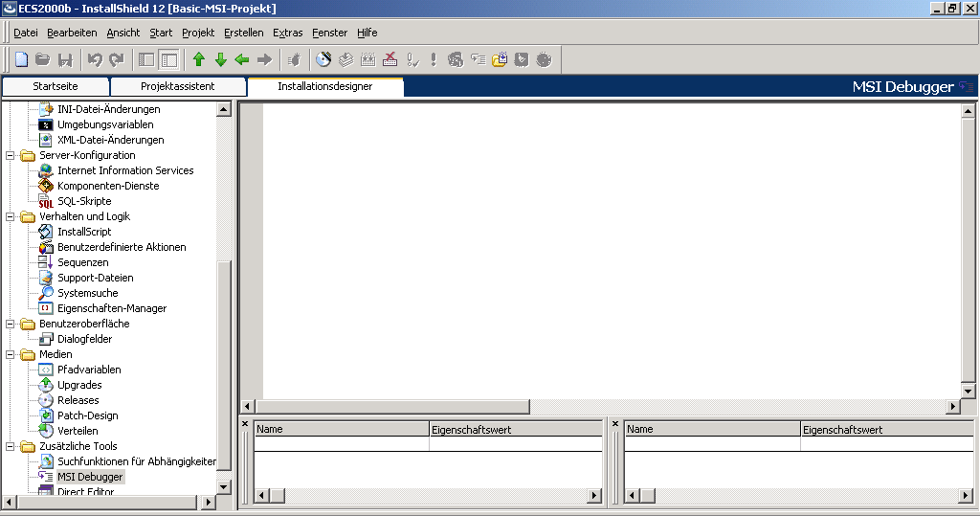Toggle the view list pane toolbar button
This screenshot has height=516, width=980.
click(146, 59)
